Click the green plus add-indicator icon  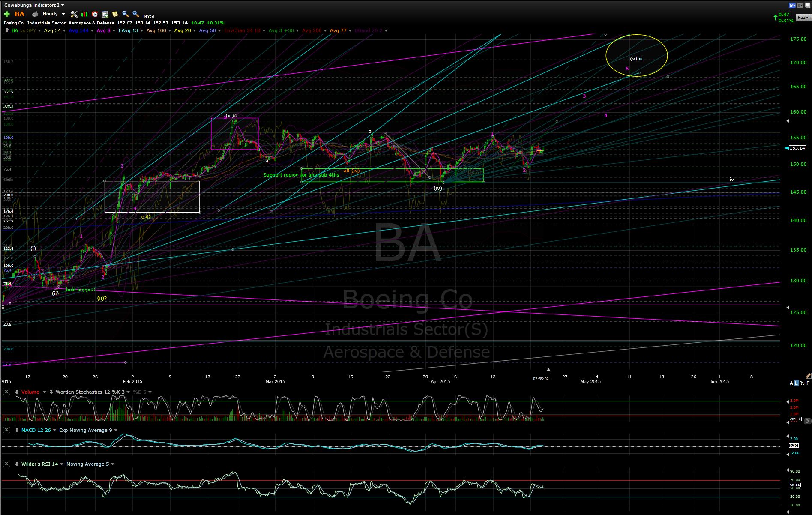click(7, 14)
